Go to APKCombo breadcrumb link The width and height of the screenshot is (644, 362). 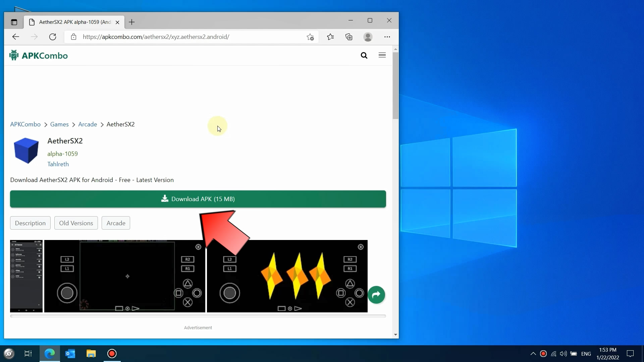(25, 124)
